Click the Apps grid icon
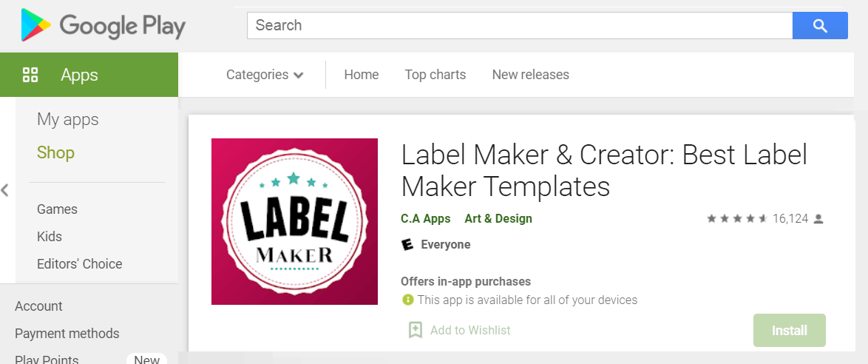The width and height of the screenshot is (868, 364). point(30,75)
